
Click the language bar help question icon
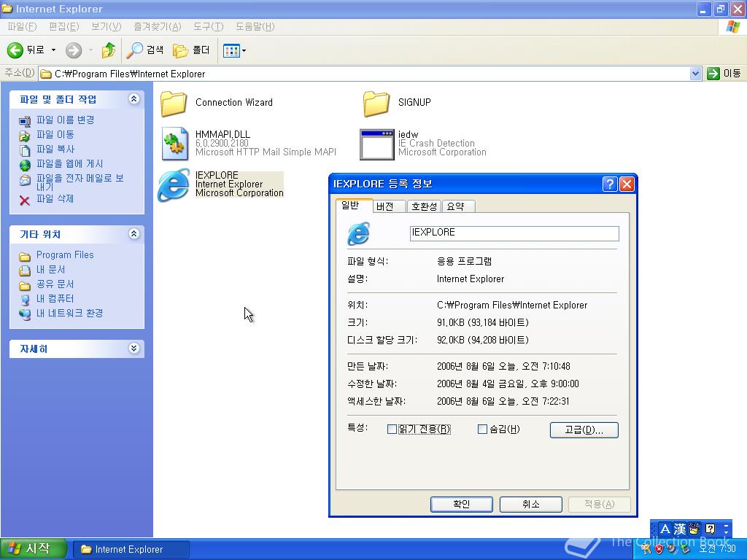tap(711, 529)
